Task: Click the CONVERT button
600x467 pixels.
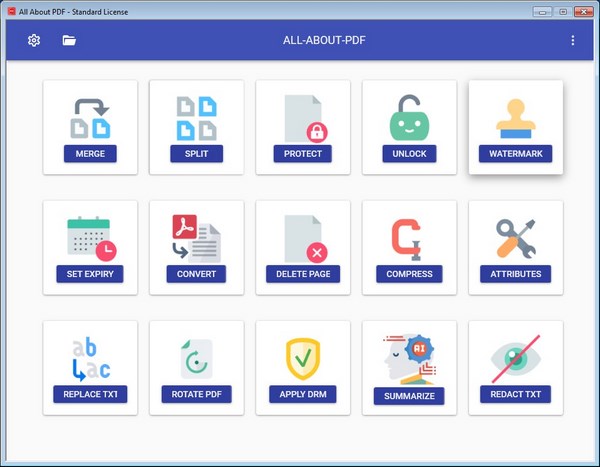Action: coord(196,274)
